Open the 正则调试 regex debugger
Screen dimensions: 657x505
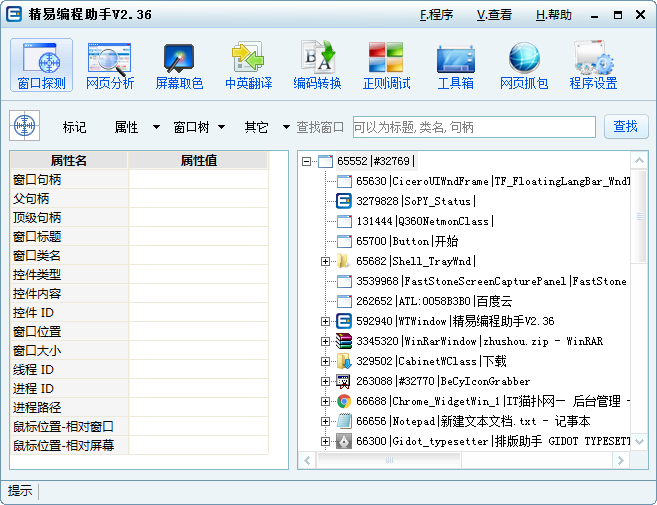(386, 65)
